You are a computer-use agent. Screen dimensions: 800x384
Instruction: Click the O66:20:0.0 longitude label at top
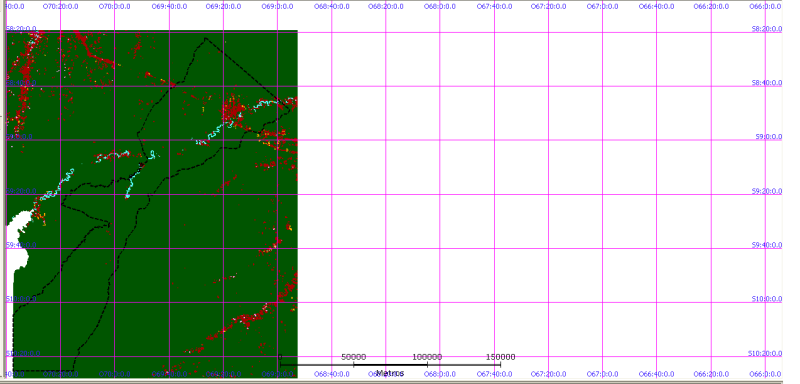point(711,7)
